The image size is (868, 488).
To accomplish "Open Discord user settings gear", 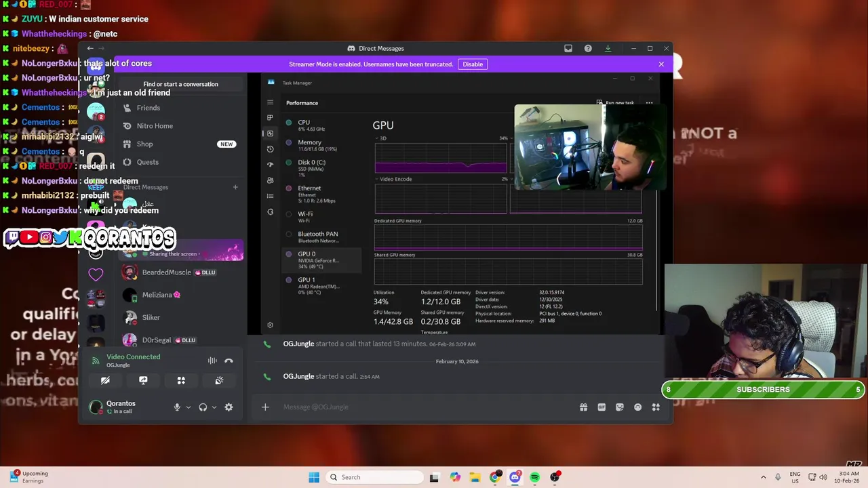I will 229,407.
